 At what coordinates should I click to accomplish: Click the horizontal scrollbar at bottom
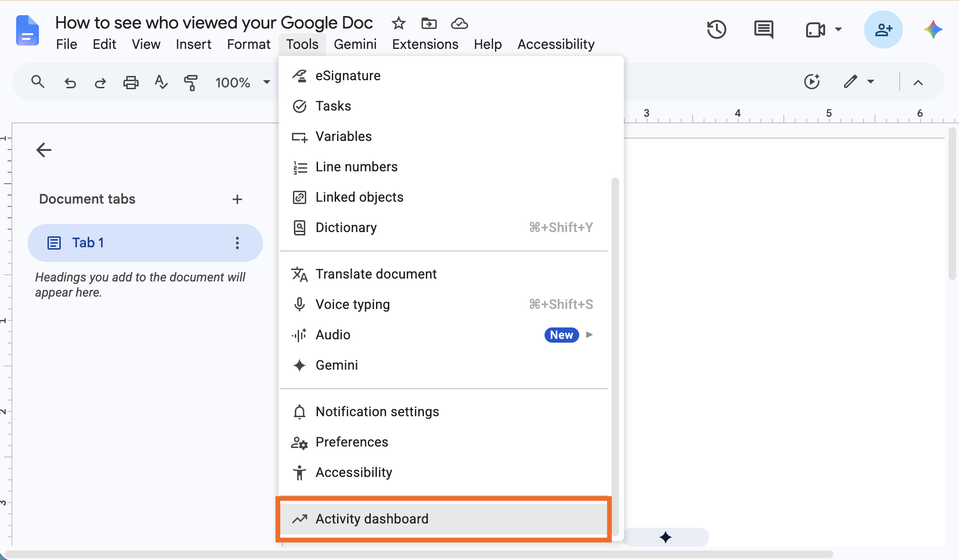point(419,554)
